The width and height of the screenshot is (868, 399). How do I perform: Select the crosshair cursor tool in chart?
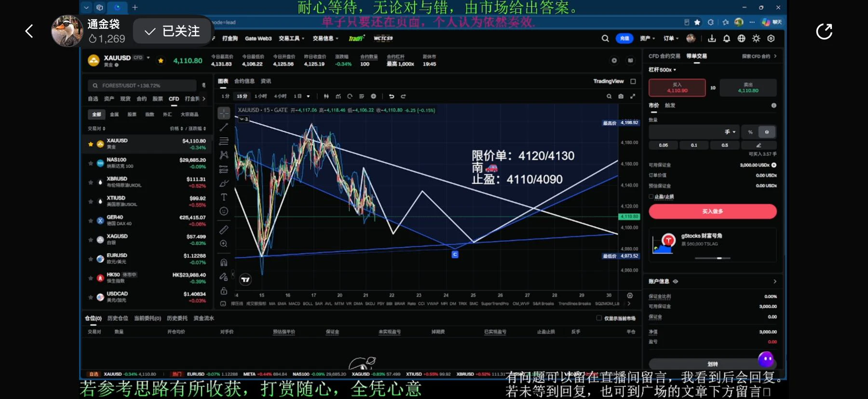coord(224,113)
